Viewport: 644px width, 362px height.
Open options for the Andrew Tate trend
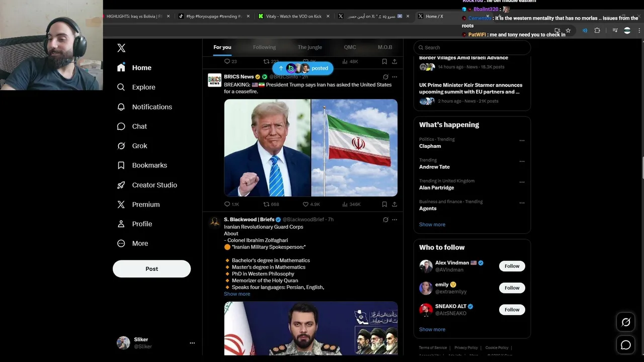point(522,161)
